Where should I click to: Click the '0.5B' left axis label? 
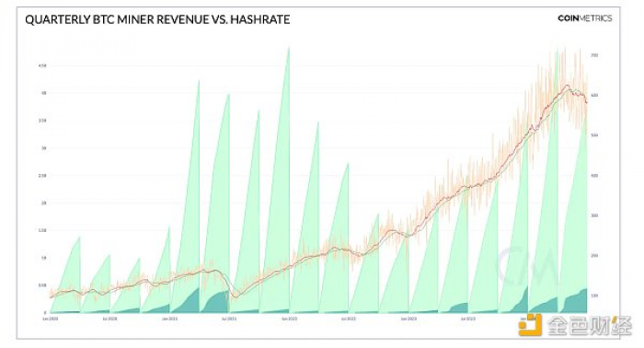[x=42, y=285]
